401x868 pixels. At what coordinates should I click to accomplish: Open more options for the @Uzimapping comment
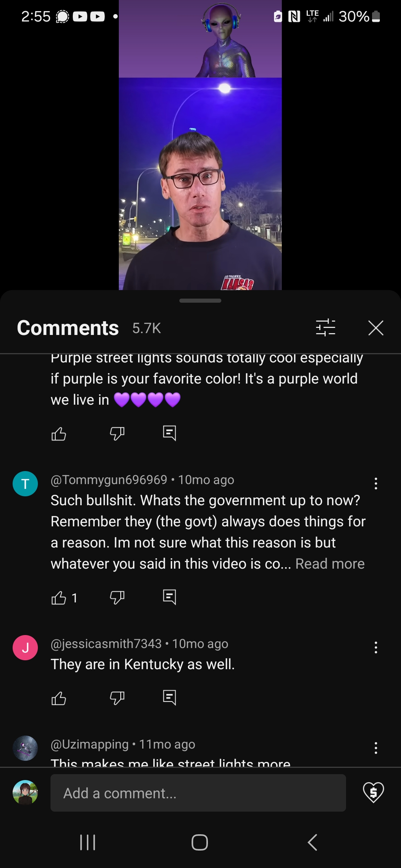click(x=376, y=748)
